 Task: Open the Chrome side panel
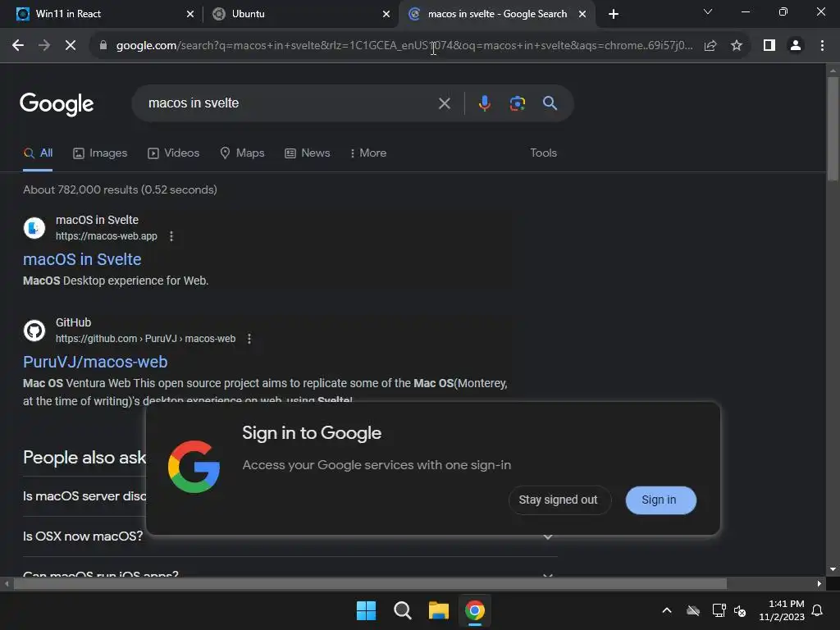click(769, 46)
